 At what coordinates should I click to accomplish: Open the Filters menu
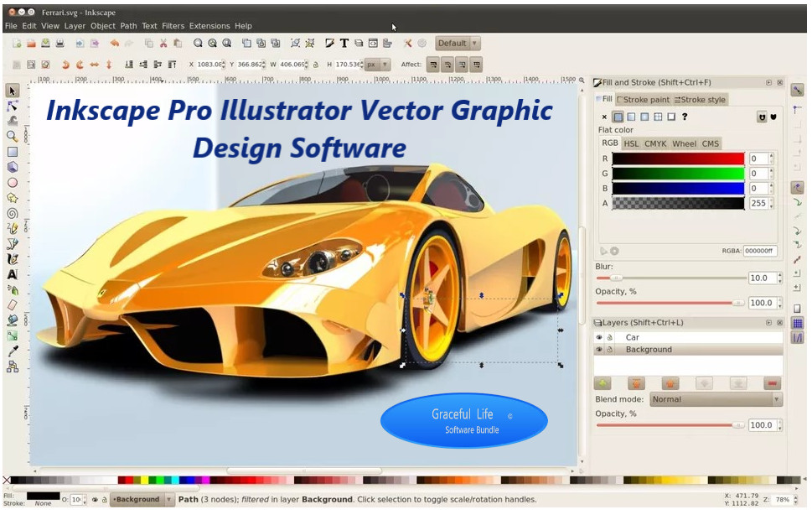173,26
